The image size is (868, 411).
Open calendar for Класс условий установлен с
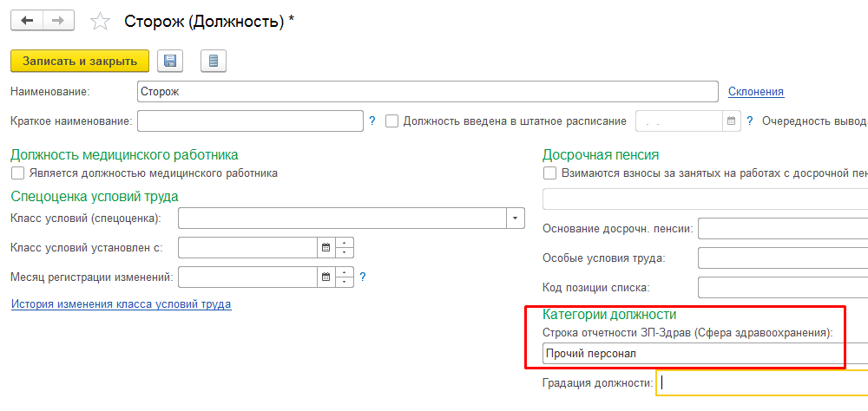pyautogui.click(x=326, y=248)
